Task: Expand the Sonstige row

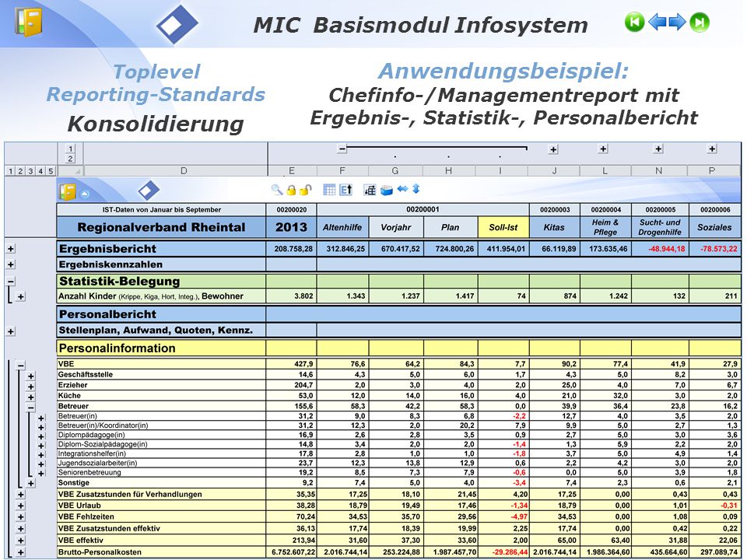Action: click(x=30, y=483)
